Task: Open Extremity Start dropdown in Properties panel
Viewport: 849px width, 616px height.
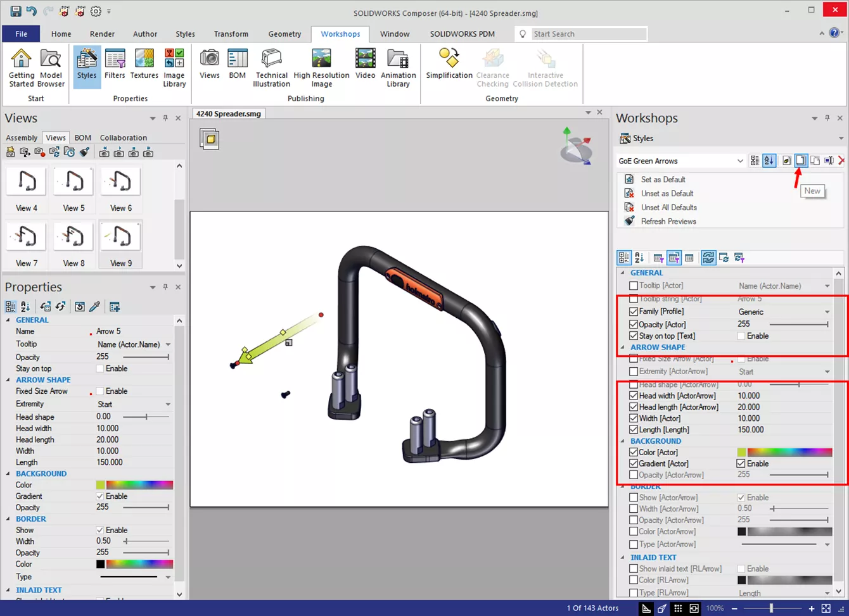Action: 168,404
